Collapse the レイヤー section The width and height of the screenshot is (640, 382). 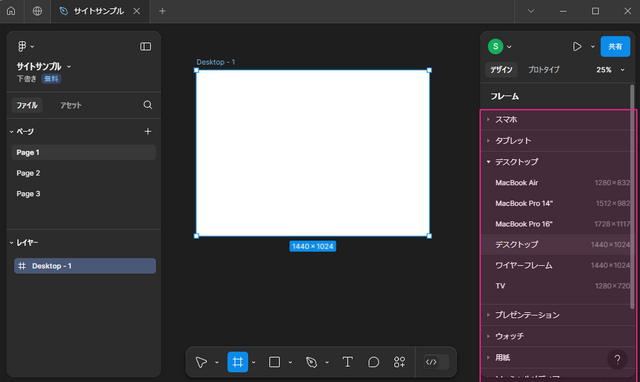point(11,243)
